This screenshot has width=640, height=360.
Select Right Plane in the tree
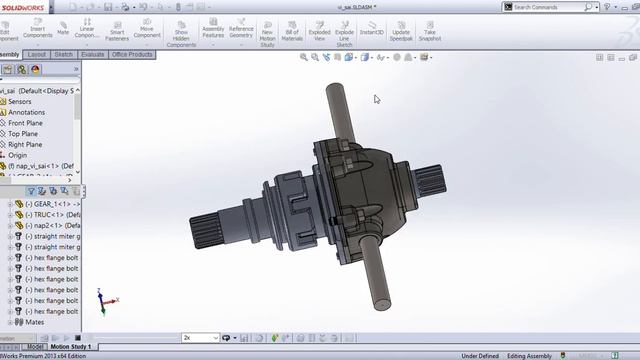25,144
